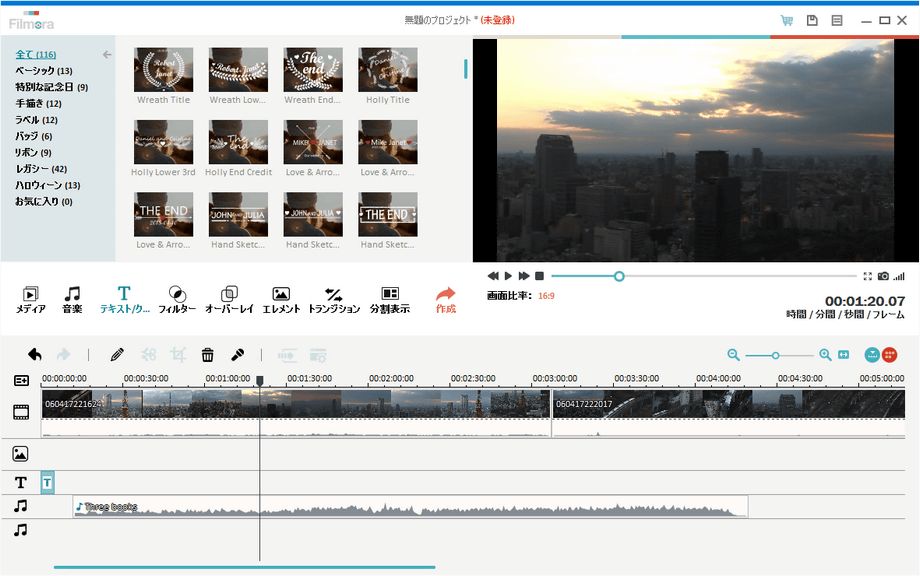Click the volume bars icon in preview
Screen dimensions: 920x576
(x=899, y=276)
